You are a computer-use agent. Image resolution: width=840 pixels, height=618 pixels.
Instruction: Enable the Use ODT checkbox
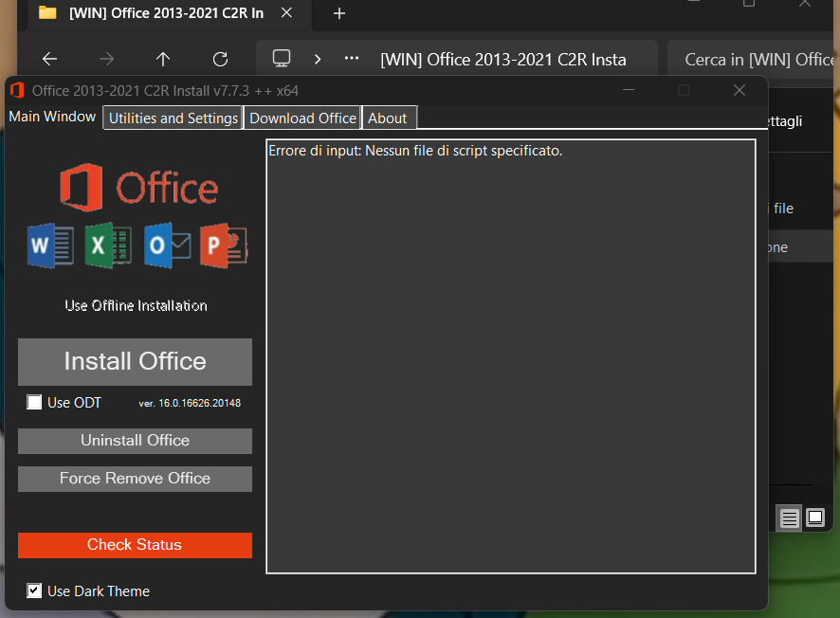(x=34, y=403)
